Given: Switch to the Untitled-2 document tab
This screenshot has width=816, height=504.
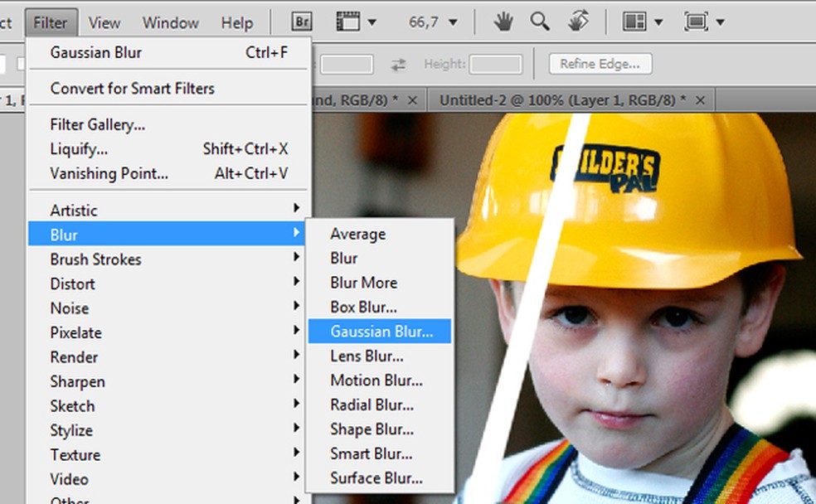Looking at the screenshot, I should coord(562,99).
